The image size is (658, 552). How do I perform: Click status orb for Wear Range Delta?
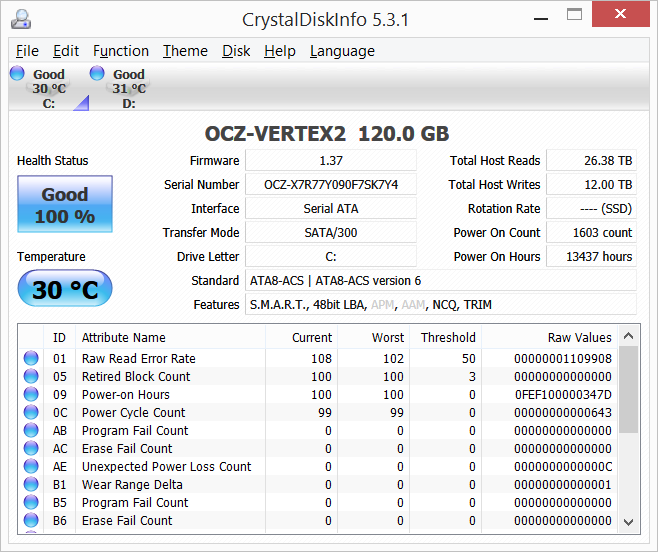pos(31,484)
